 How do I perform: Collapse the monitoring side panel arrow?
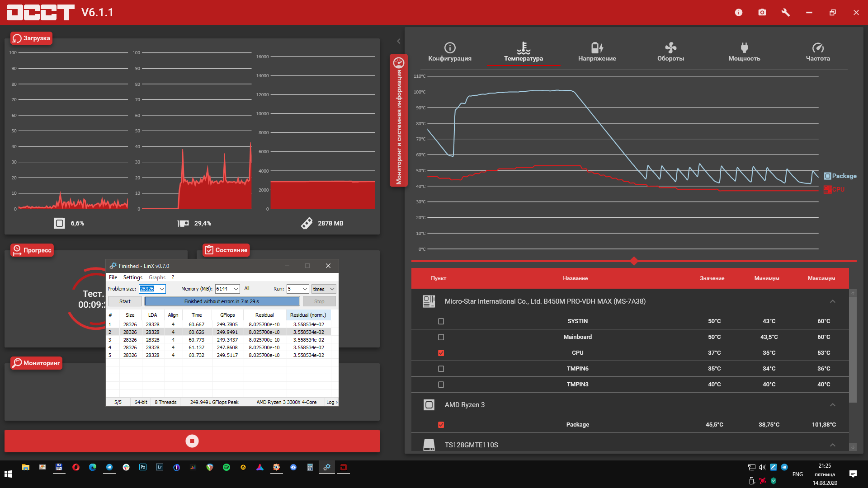pos(399,41)
